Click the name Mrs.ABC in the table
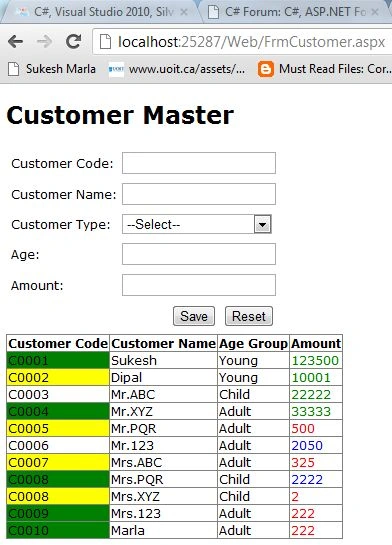 137,463
